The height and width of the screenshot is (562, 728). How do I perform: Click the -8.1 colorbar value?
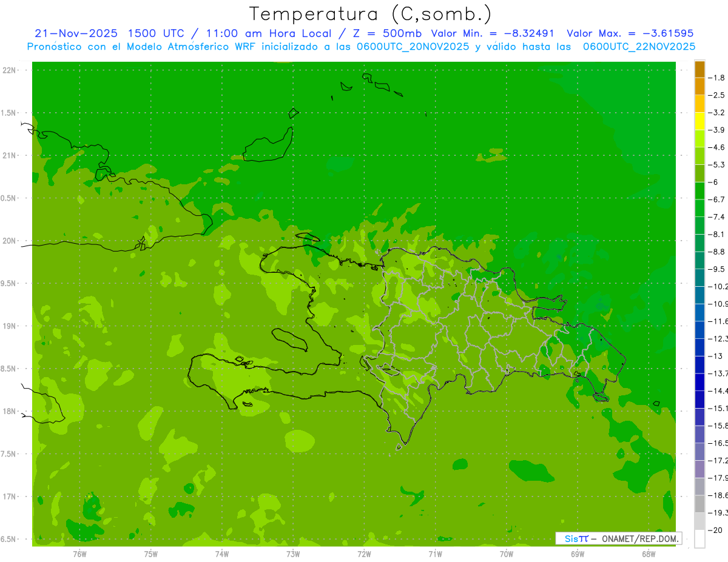pyautogui.click(x=717, y=235)
